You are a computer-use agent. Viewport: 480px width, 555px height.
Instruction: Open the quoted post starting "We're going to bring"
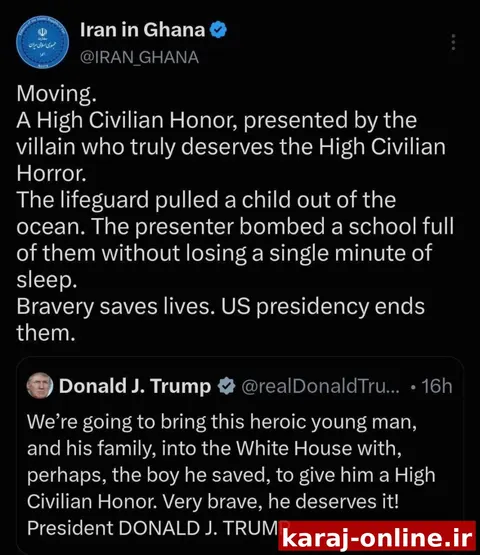pos(240,455)
